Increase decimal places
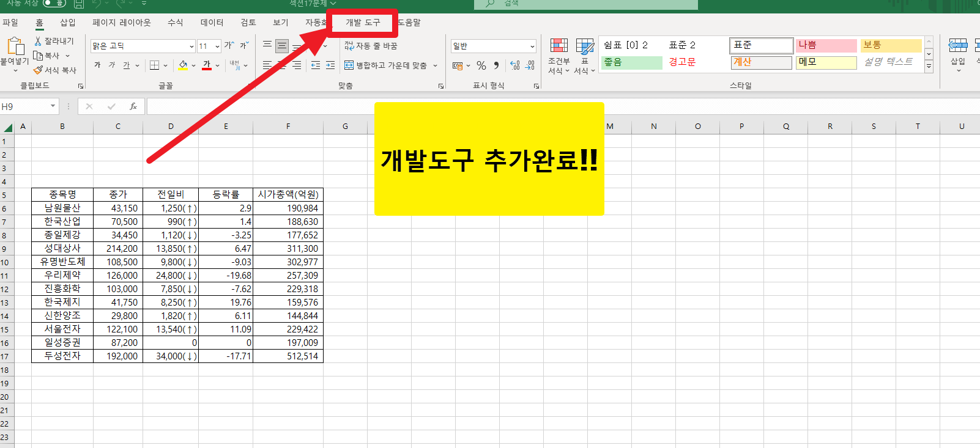The width and height of the screenshot is (980, 448). (515, 65)
